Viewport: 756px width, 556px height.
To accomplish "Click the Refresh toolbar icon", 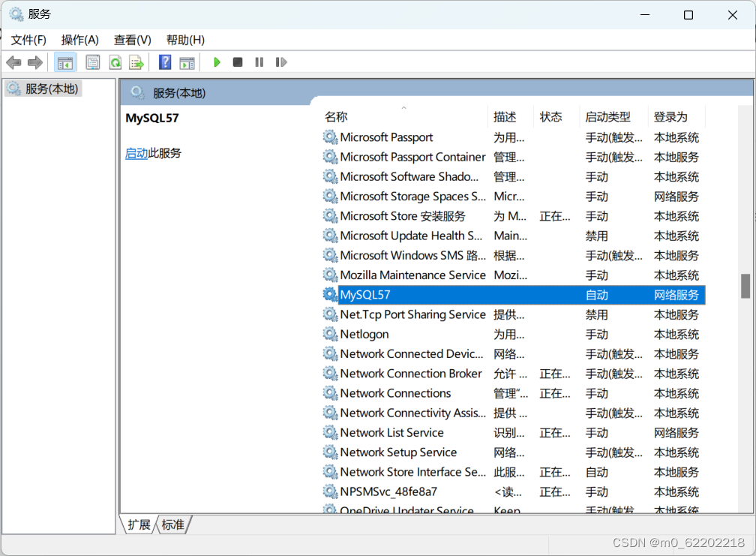I will point(115,62).
